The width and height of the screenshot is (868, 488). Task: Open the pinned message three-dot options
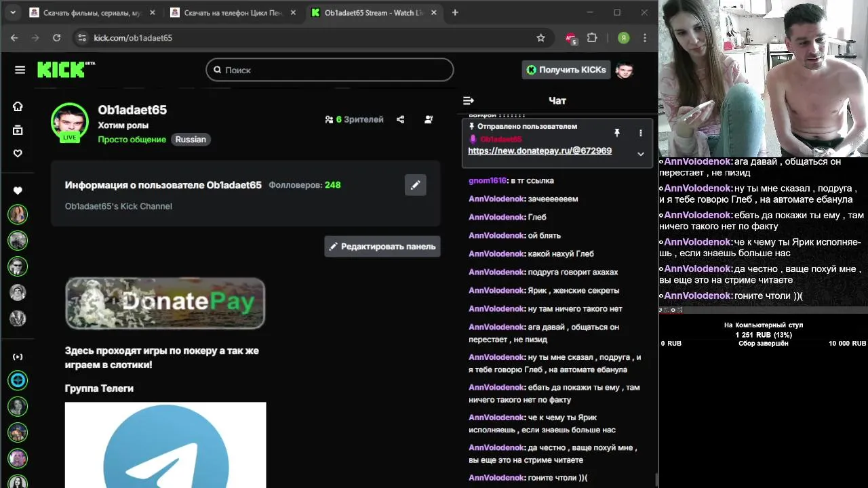click(640, 133)
